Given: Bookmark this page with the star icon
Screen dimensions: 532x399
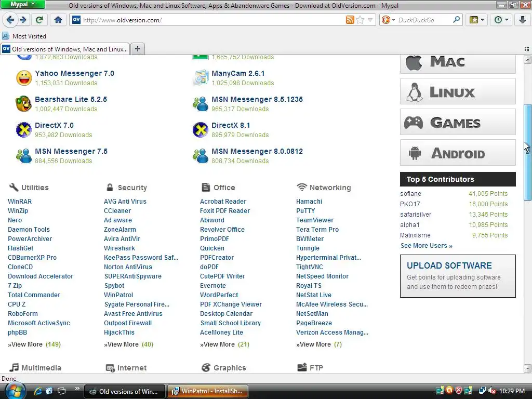Looking at the screenshot, I should point(361,20).
